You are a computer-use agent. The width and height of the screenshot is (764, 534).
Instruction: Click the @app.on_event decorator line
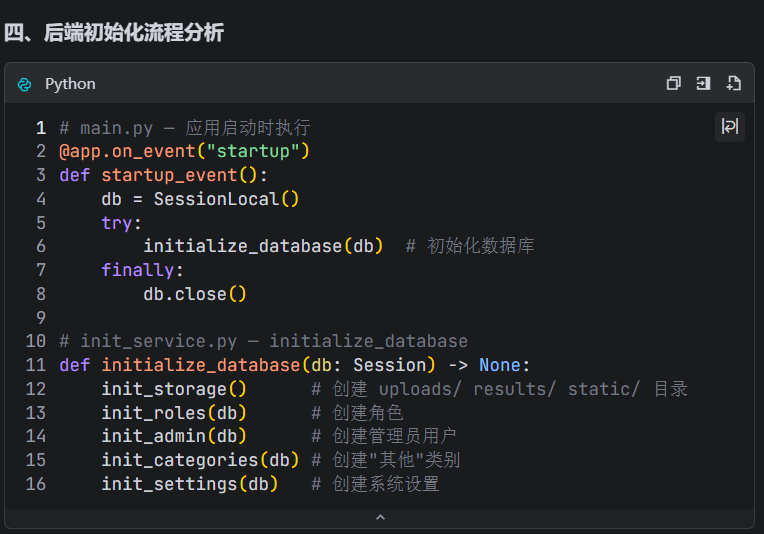click(184, 152)
